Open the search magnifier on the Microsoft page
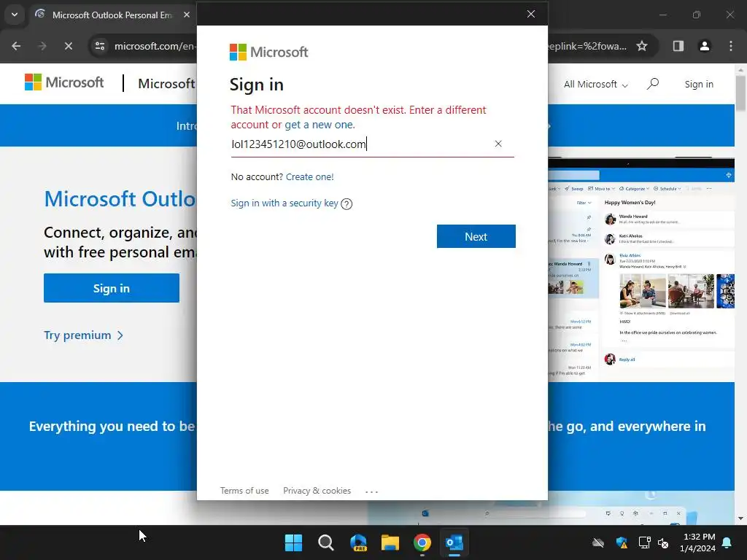 click(653, 85)
